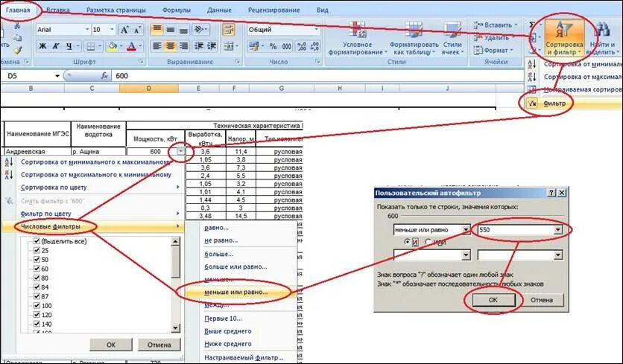
Task: Align cell text to the left
Action: pos(157,46)
